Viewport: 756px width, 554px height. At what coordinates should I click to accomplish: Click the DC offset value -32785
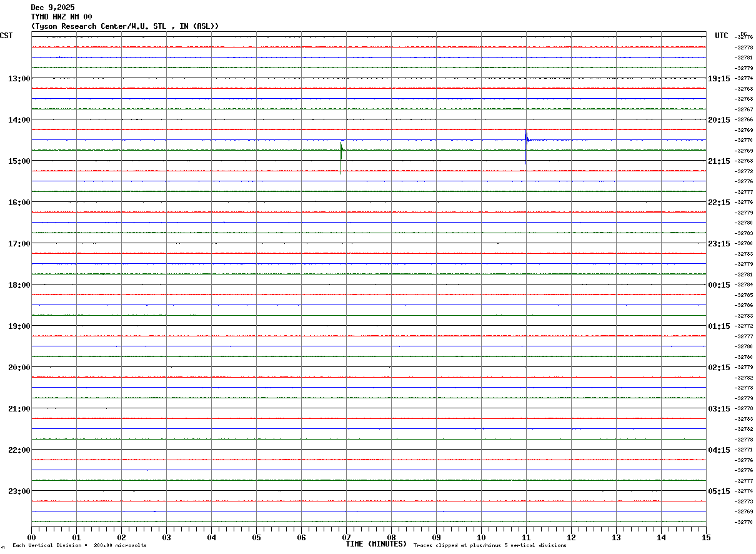(745, 295)
